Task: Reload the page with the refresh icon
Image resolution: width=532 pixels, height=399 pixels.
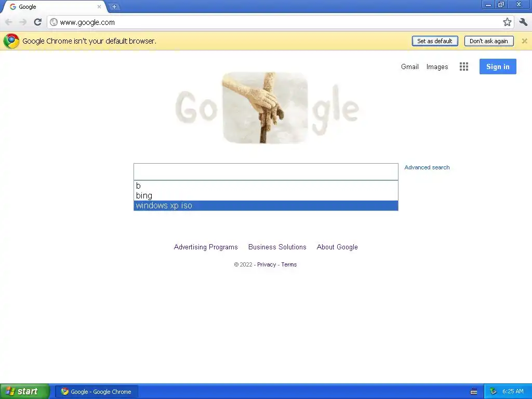Action: pyautogui.click(x=37, y=22)
